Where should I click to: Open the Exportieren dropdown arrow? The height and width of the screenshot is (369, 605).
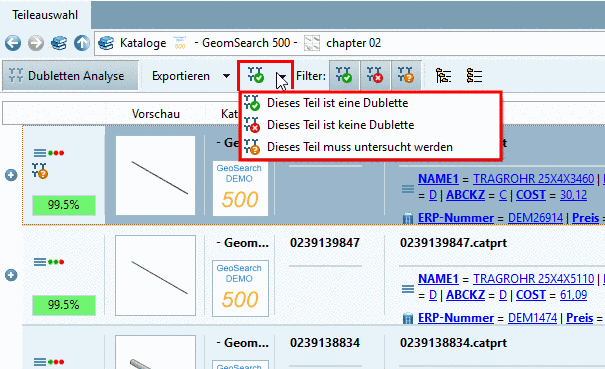(226, 76)
